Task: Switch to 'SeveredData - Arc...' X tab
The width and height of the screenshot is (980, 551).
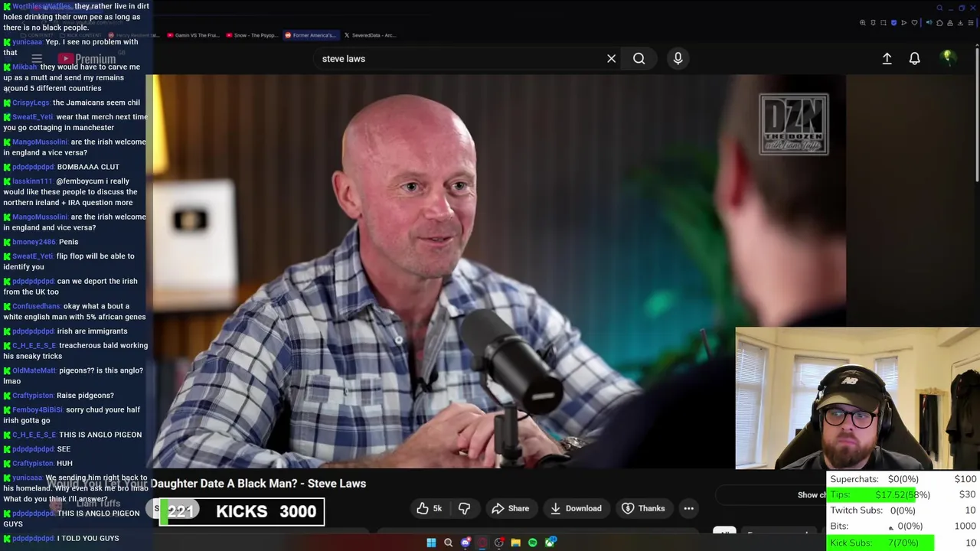Action: [369, 35]
